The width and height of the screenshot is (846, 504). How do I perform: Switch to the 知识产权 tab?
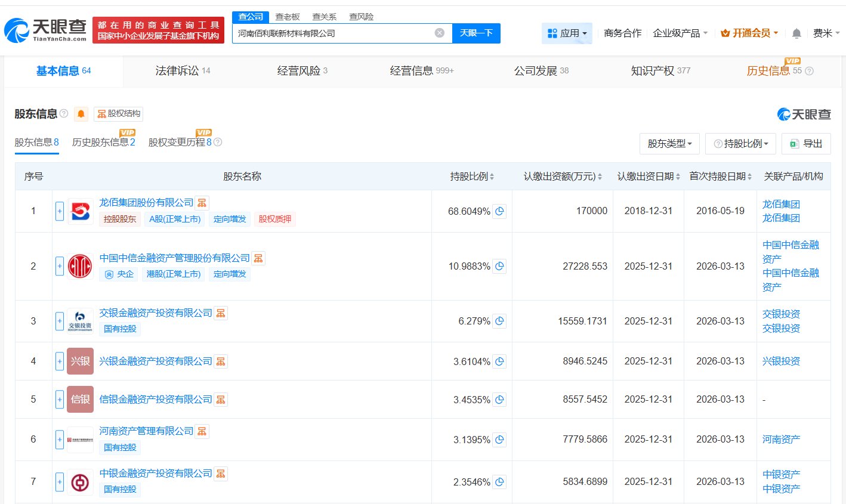660,71
